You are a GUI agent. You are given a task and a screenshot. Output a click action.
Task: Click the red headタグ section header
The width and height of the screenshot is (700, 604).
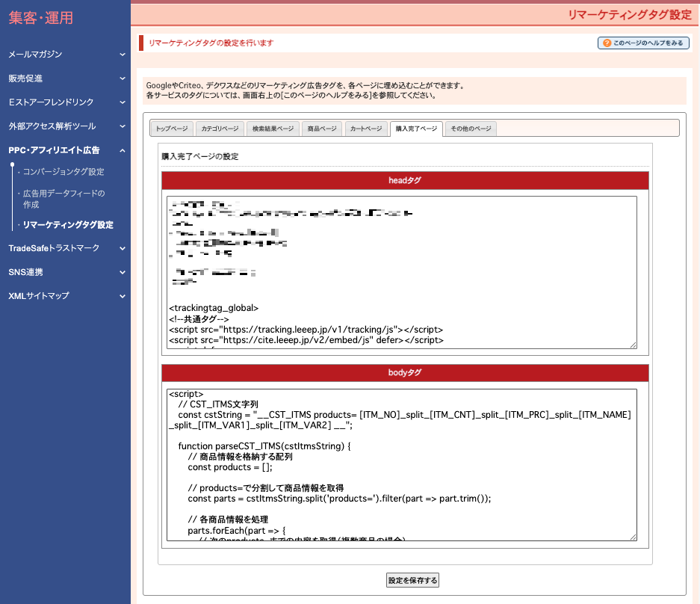point(405,180)
